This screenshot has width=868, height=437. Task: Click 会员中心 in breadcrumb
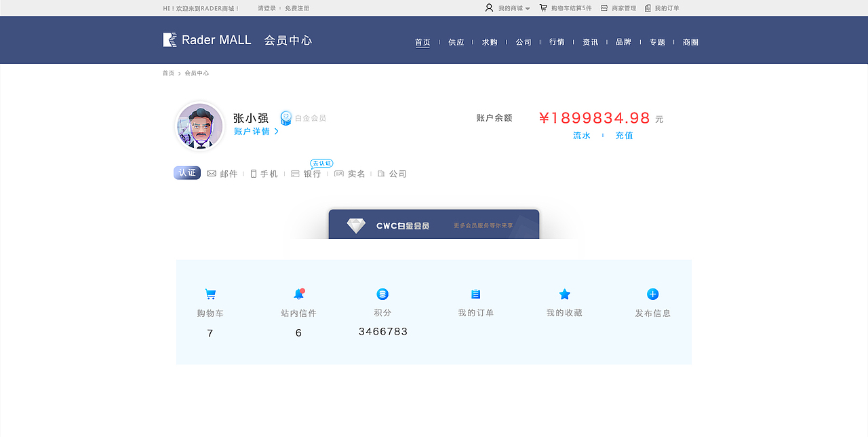click(197, 73)
